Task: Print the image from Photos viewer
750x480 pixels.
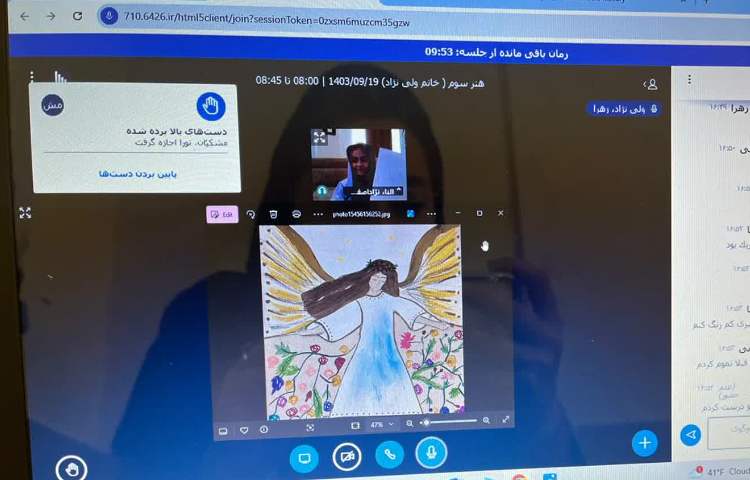Action: point(297,214)
